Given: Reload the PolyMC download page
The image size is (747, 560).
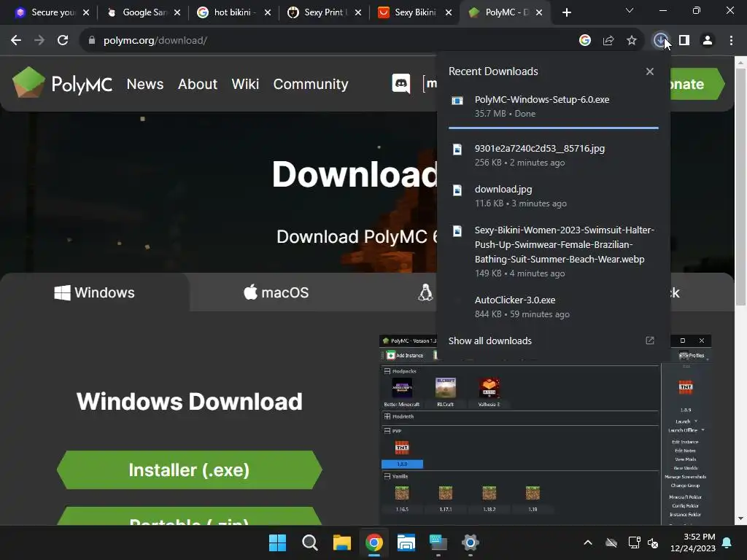Looking at the screenshot, I should (x=63, y=41).
